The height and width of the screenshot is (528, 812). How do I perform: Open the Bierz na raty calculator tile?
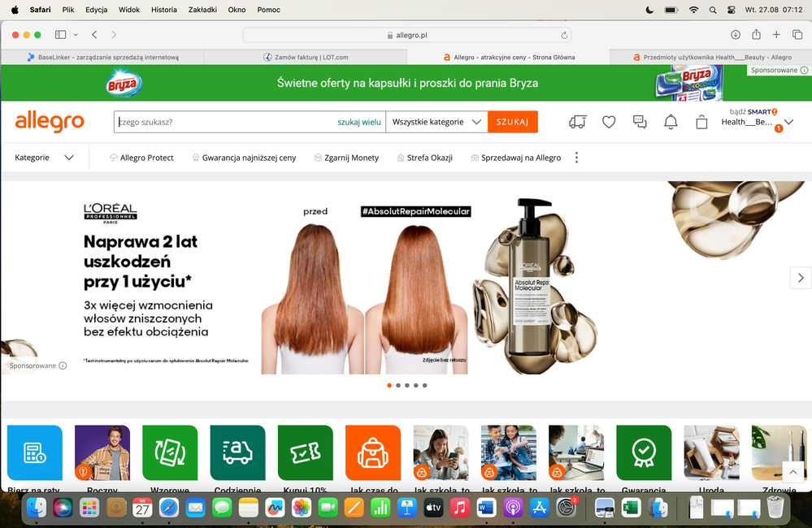(x=35, y=453)
